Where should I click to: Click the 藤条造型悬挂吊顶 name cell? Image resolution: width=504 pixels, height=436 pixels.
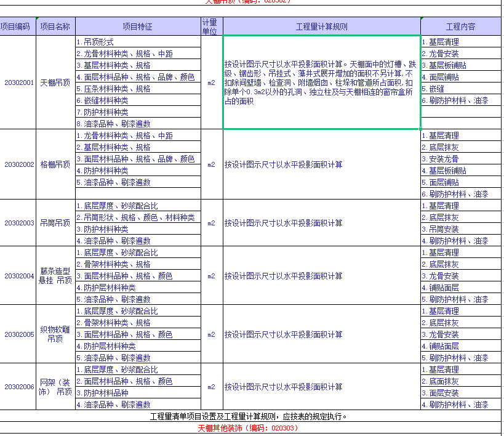coord(55,276)
